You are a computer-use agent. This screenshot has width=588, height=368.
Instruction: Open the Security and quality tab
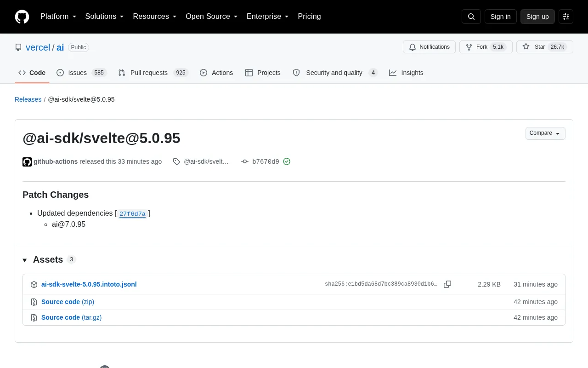(335, 73)
